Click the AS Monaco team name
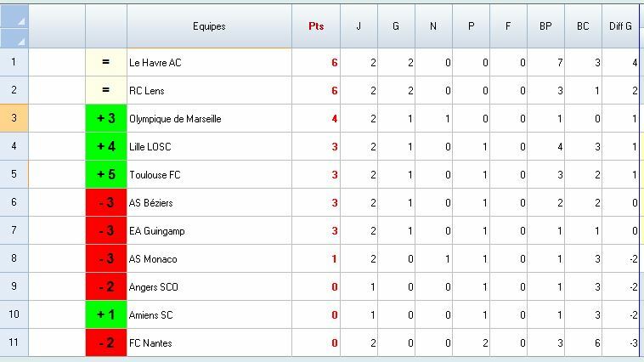Screen dimensions: 644x362 pyautogui.click(x=153, y=259)
